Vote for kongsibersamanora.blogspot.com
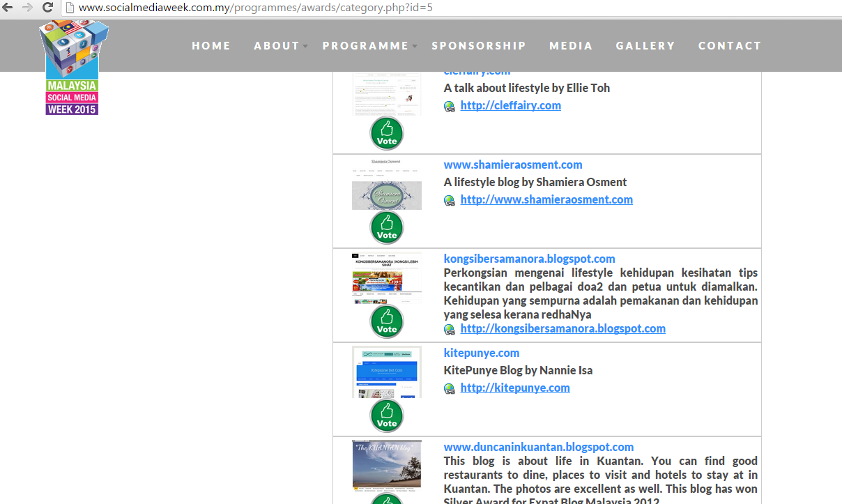Image resolution: width=842 pixels, height=504 pixels. click(387, 321)
